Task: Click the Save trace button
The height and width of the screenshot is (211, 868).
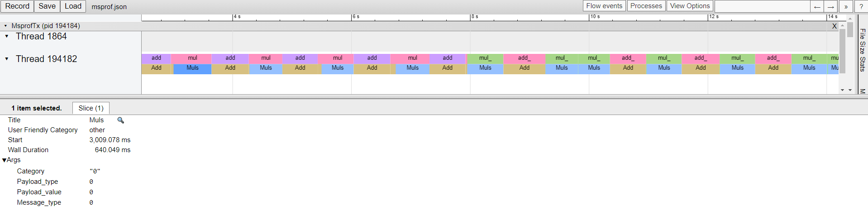Action: [x=47, y=6]
